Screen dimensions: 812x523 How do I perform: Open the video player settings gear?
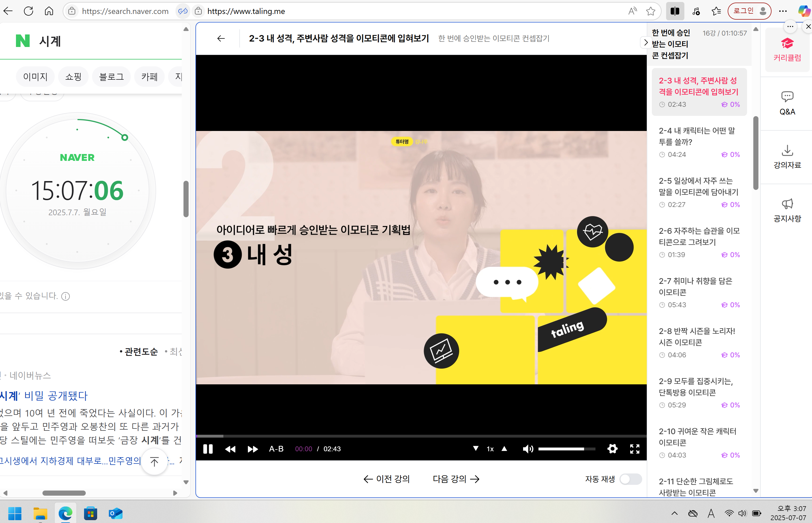pos(613,449)
